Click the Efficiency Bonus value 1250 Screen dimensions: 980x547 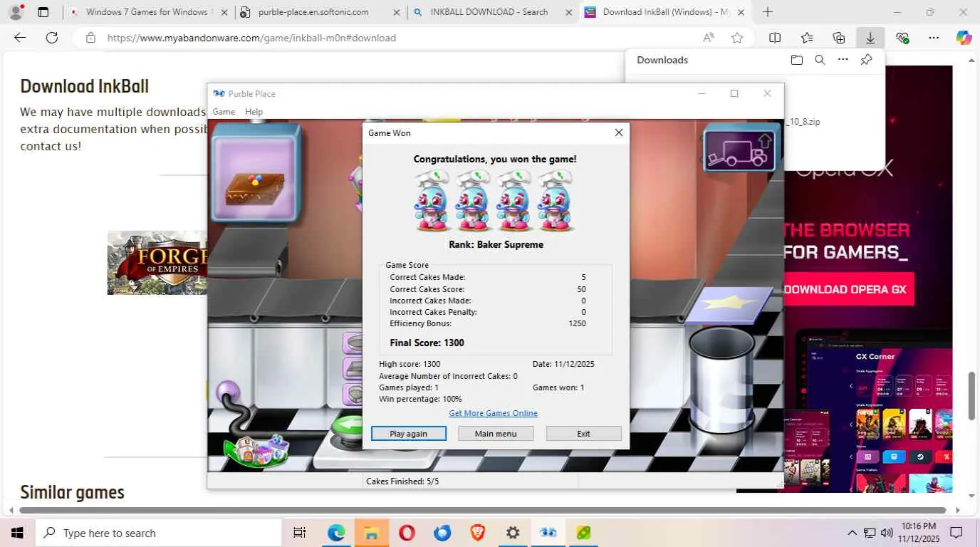click(x=577, y=323)
